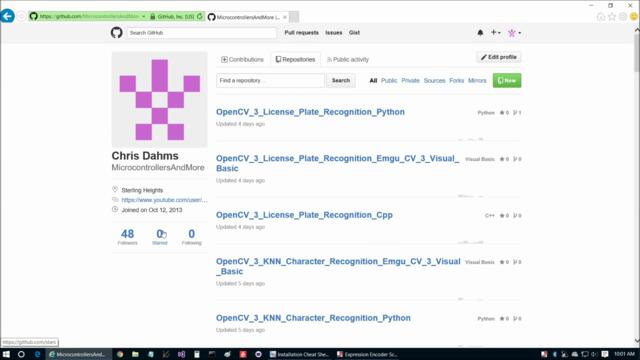Click the taskbar clock showing 10:01 AM
Image resolution: width=640 pixels, height=360 pixels.
coord(624,354)
